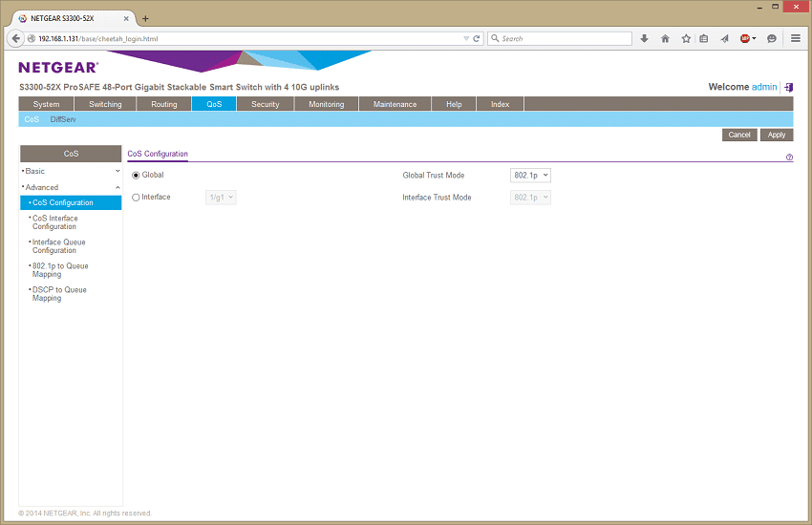Open the 1/g1 interface dropdown

(x=221, y=198)
